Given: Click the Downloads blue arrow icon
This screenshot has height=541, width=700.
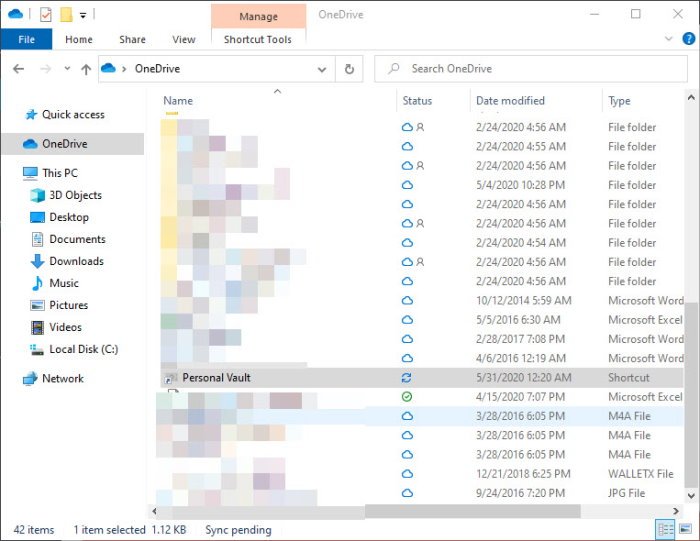Looking at the screenshot, I should pyautogui.click(x=38, y=261).
